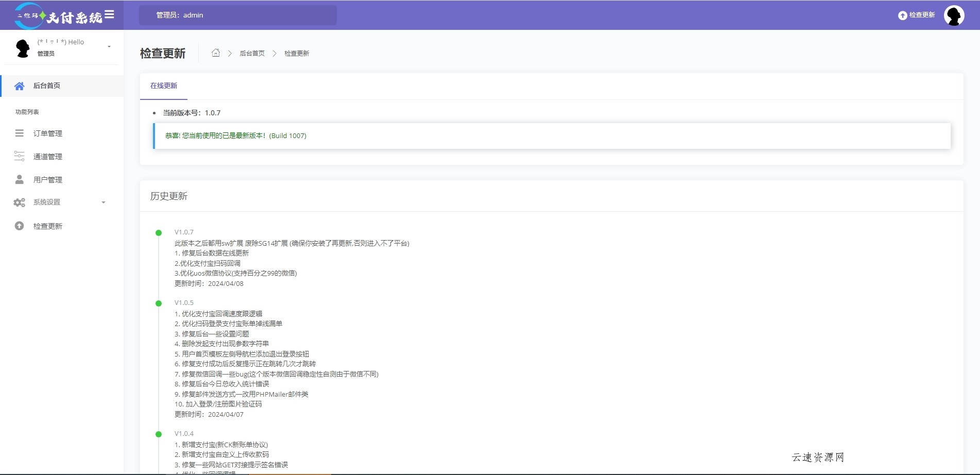Open 订单管理 in the sidebar menu
The height and width of the screenshot is (475, 980).
click(x=48, y=133)
